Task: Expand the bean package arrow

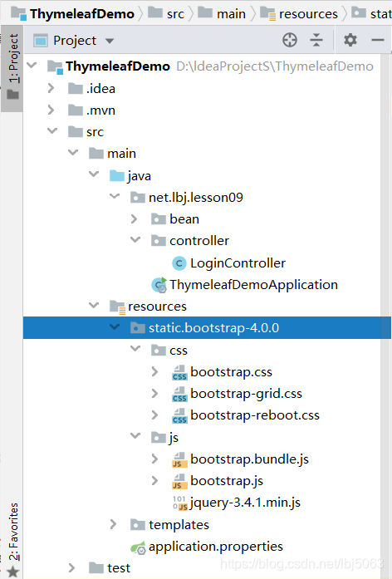Action: click(x=134, y=219)
